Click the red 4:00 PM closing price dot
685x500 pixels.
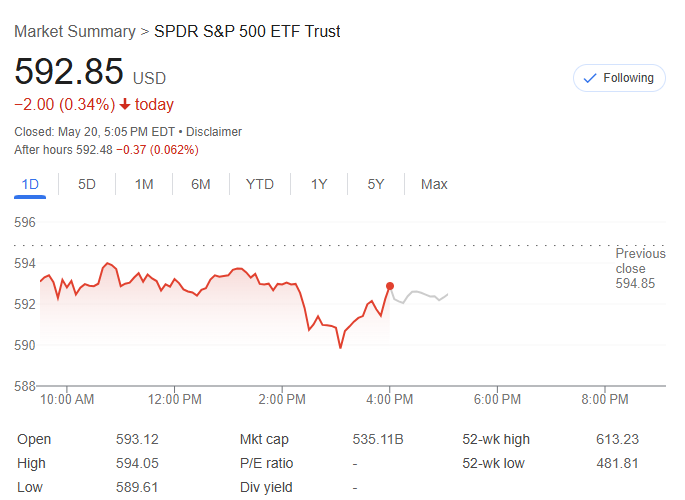(390, 286)
